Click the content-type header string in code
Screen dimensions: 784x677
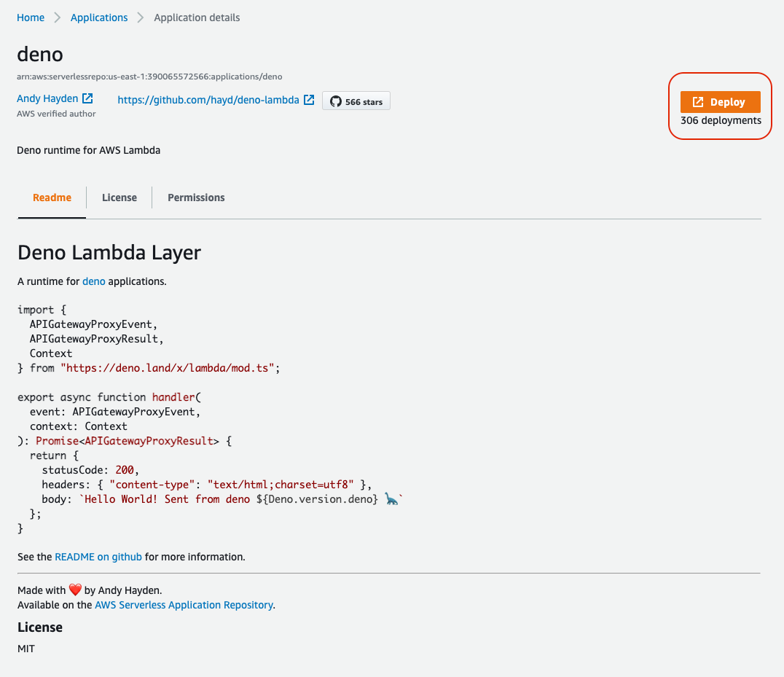click(x=152, y=485)
